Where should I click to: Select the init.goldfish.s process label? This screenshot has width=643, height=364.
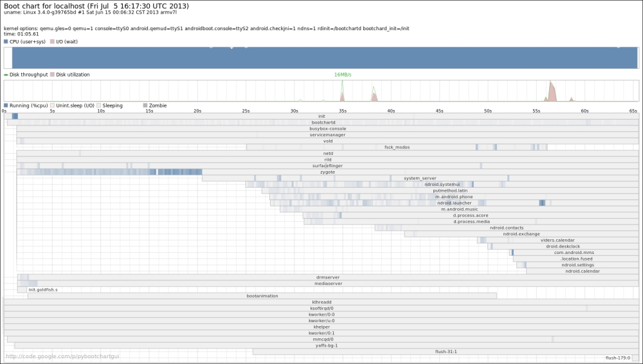click(x=42, y=290)
